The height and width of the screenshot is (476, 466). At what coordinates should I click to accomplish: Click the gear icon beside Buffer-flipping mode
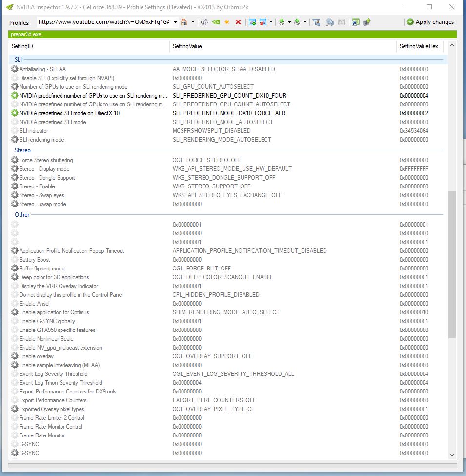click(x=15, y=268)
